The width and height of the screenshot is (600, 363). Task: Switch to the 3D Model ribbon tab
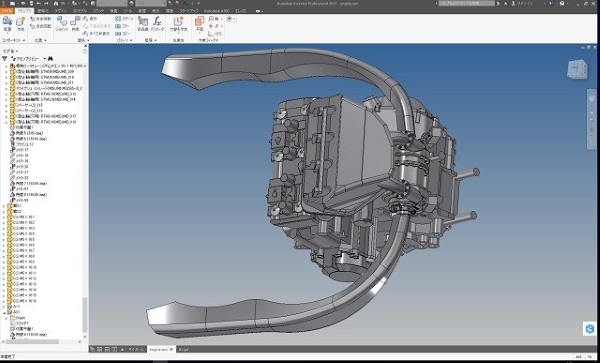click(x=80, y=11)
